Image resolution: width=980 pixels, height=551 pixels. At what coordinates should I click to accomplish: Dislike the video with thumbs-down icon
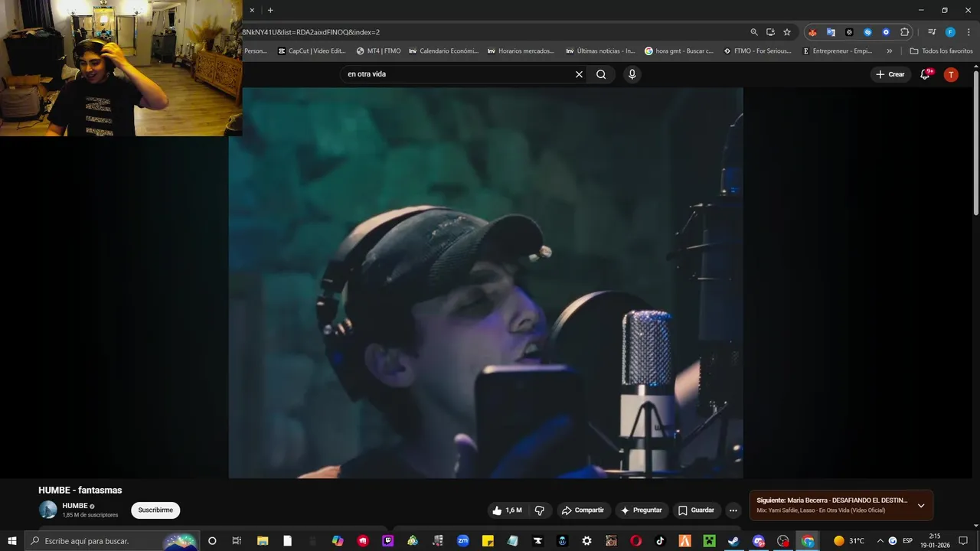pos(540,510)
